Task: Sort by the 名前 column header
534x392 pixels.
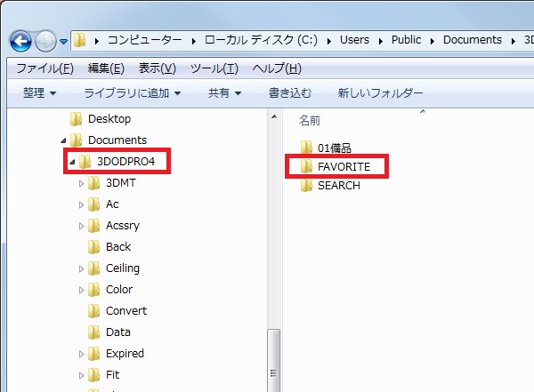Action: 310,119
